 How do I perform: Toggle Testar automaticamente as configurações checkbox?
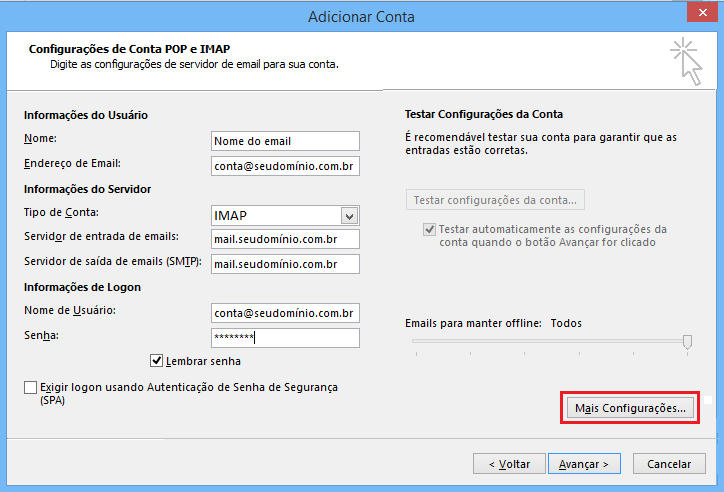click(430, 229)
